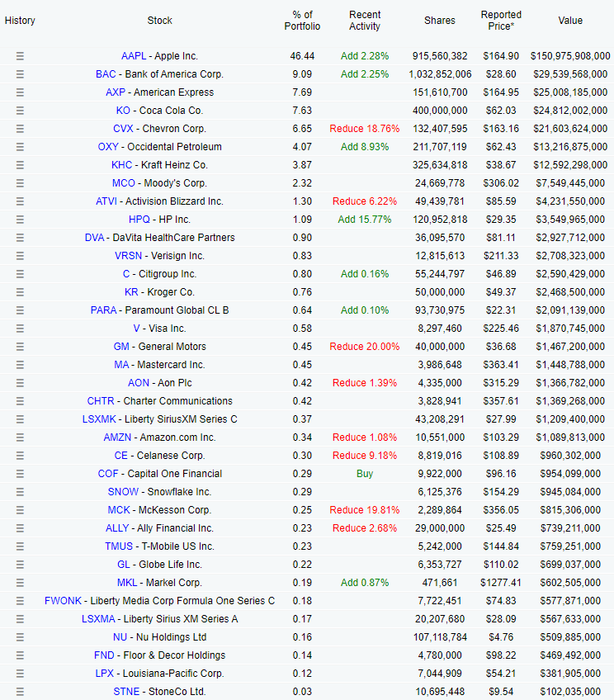Select 'Reduce 18.76%' activity for Chevron

point(365,129)
